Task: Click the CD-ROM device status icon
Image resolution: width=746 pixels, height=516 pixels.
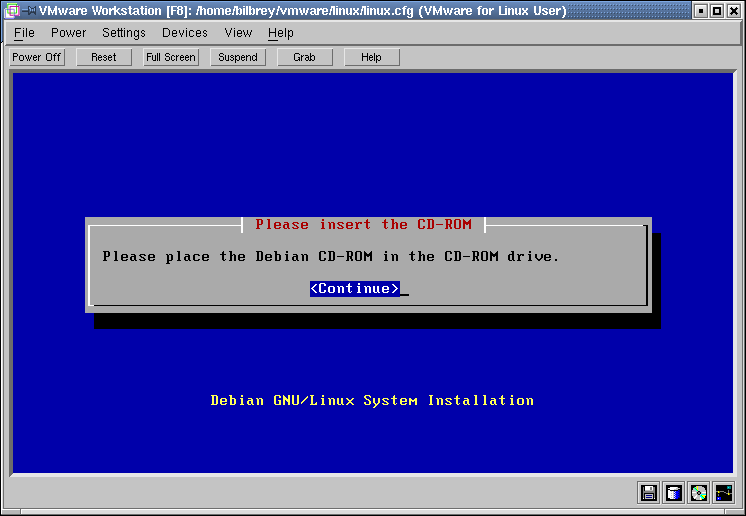Action: (x=699, y=492)
